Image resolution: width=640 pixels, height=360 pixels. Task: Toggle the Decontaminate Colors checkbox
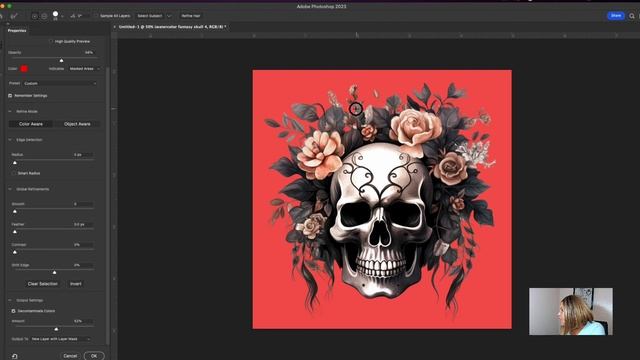pos(13,311)
